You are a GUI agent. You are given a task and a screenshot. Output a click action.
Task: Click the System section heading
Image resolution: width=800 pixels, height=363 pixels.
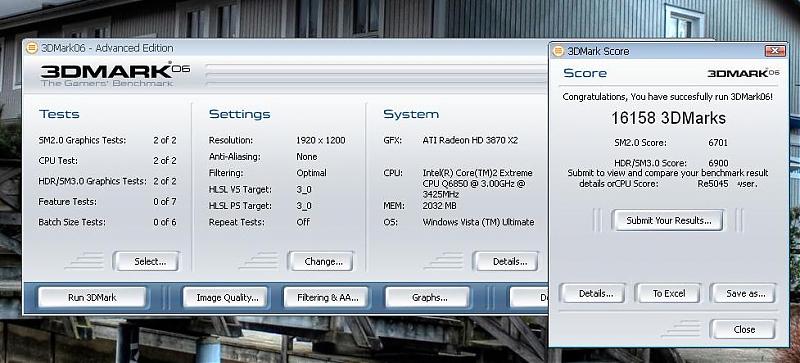pyautogui.click(x=411, y=114)
